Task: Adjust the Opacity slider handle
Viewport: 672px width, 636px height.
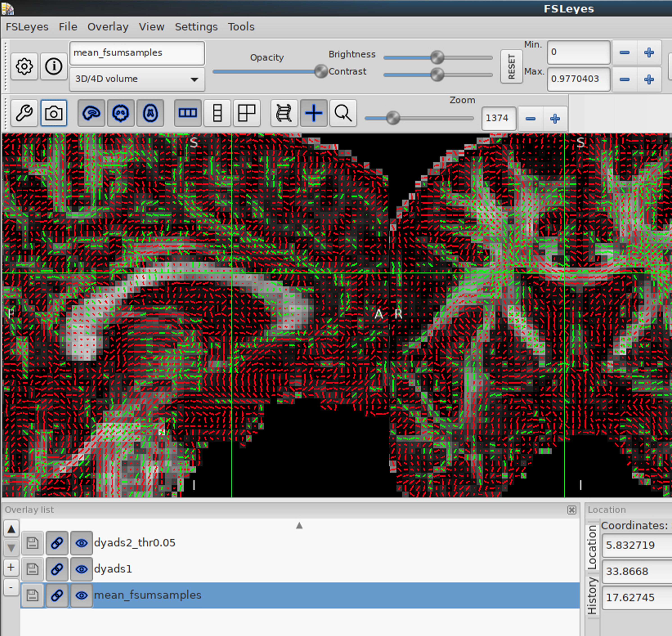Action: coord(320,72)
